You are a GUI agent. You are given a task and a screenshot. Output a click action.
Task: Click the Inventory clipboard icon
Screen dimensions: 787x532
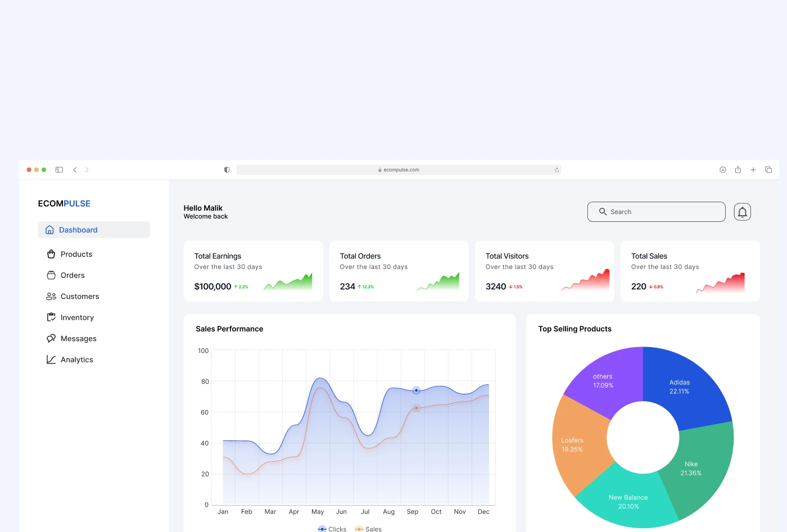pyautogui.click(x=51, y=317)
